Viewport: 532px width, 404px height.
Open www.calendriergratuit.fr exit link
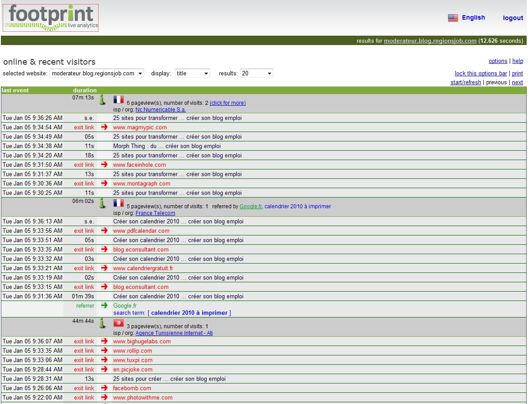pos(143,268)
